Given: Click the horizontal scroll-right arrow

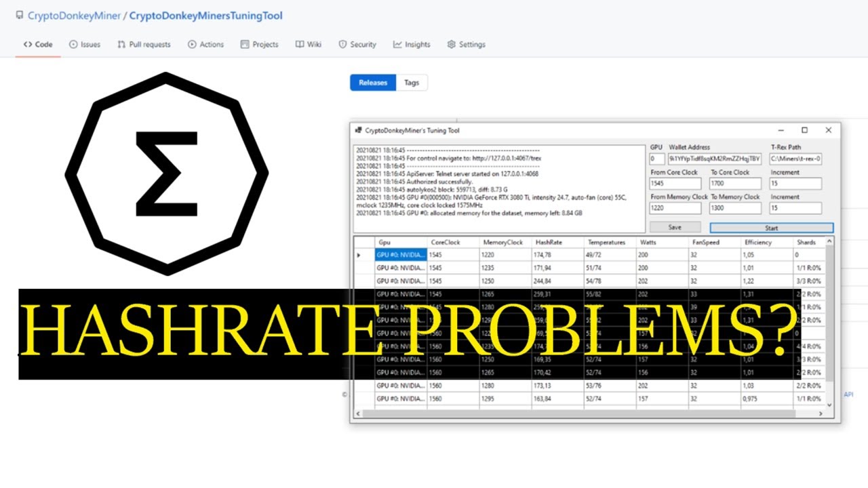Looking at the screenshot, I should (x=821, y=413).
